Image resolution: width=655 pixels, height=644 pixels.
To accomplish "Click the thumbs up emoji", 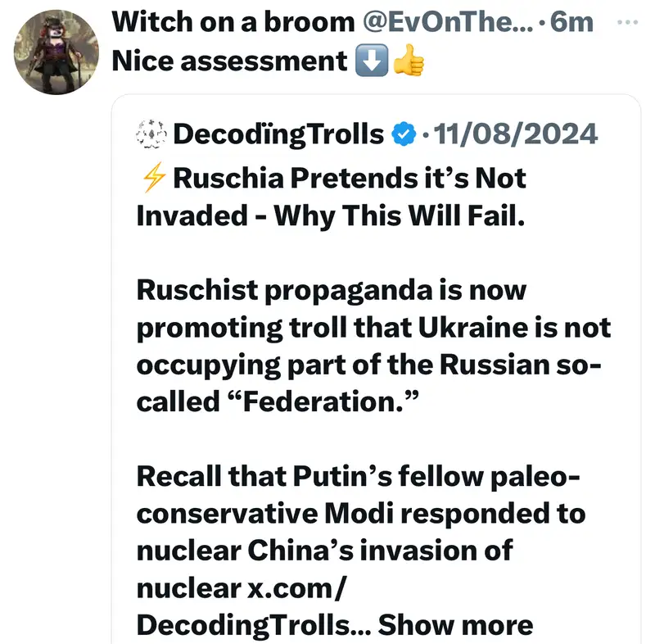I will (409, 61).
